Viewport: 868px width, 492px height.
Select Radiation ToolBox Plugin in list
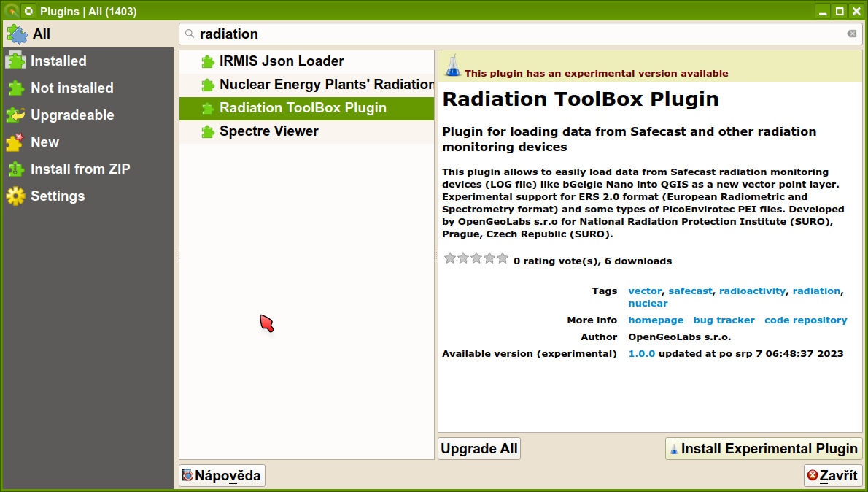[x=306, y=108]
